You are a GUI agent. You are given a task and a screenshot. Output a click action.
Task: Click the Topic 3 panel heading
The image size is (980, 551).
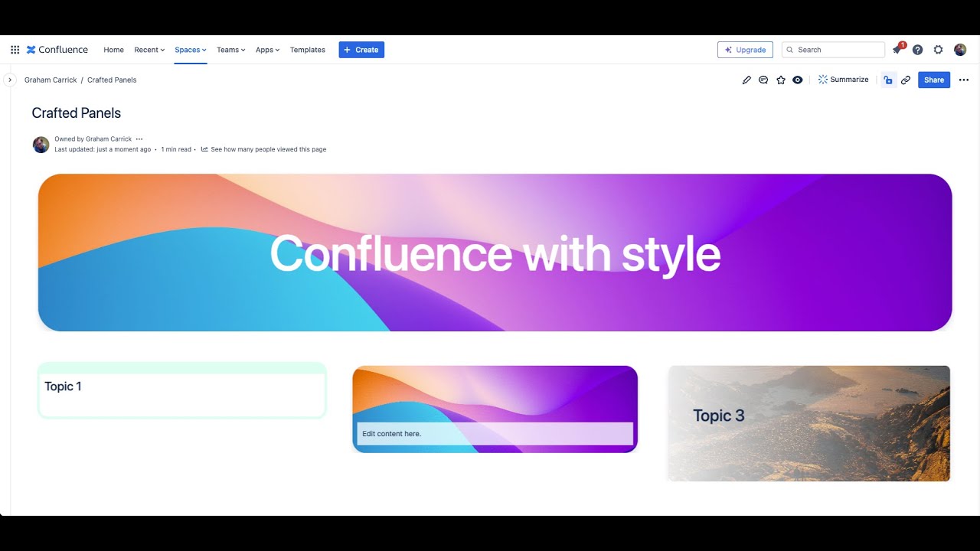tap(718, 416)
